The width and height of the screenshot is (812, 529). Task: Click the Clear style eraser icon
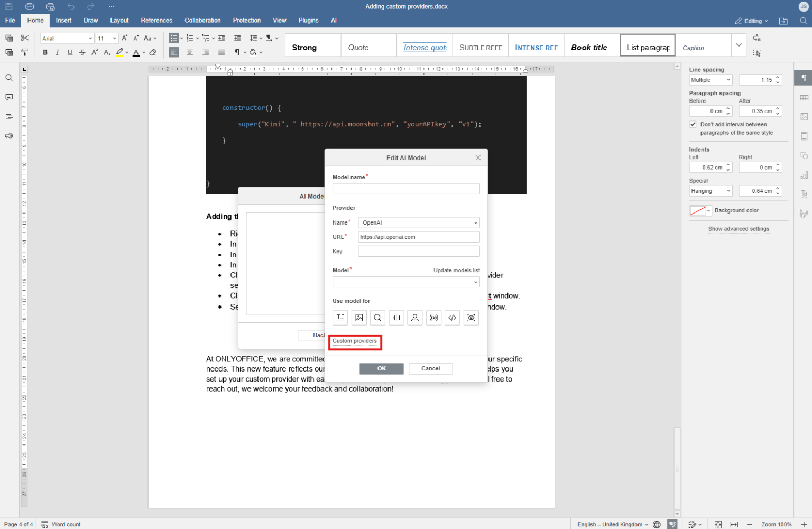(153, 52)
